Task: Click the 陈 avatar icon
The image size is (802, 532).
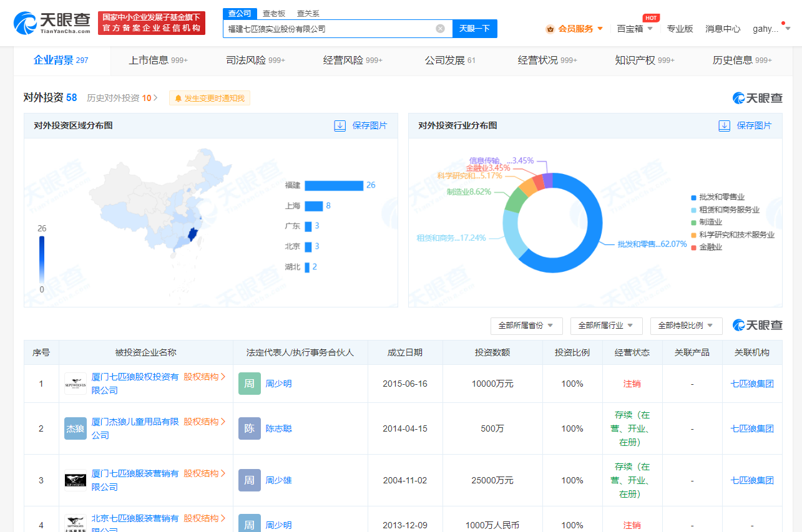Action: (250, 428)
